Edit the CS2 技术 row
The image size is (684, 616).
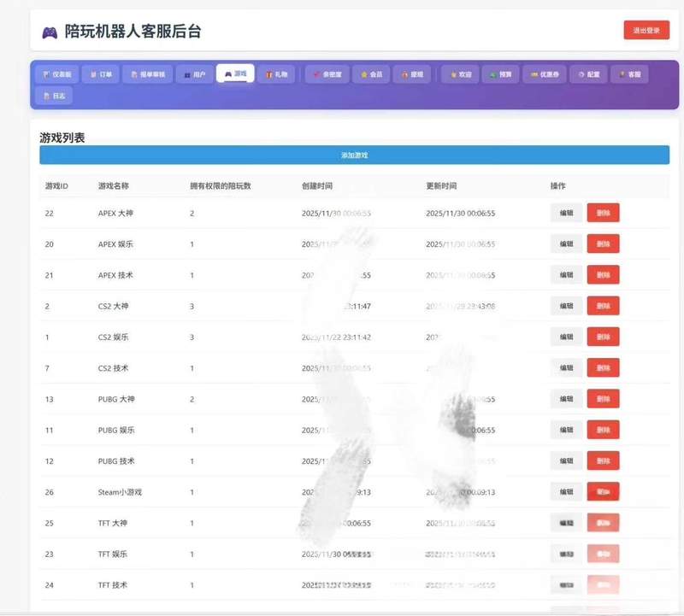(566, 367)
